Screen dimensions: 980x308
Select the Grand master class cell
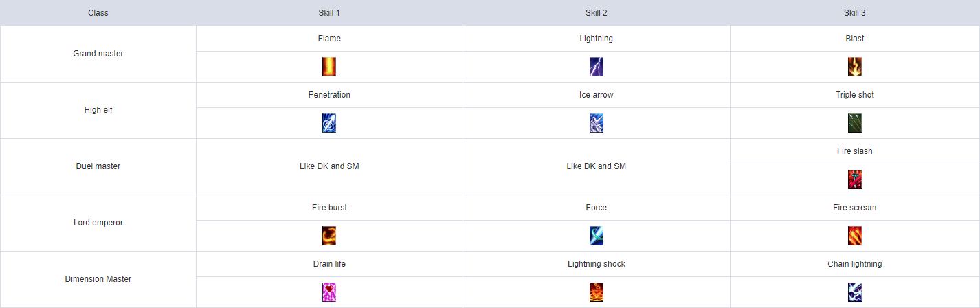click(x=98, y=54)
